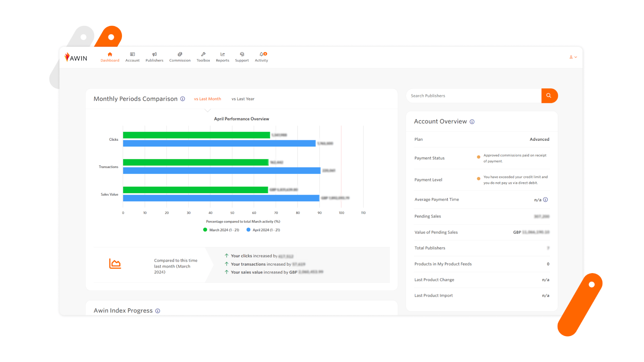Click the Account Overview info icon
Image resolution: width=644 pixels, height=362 pixels.
pos(472,121)
